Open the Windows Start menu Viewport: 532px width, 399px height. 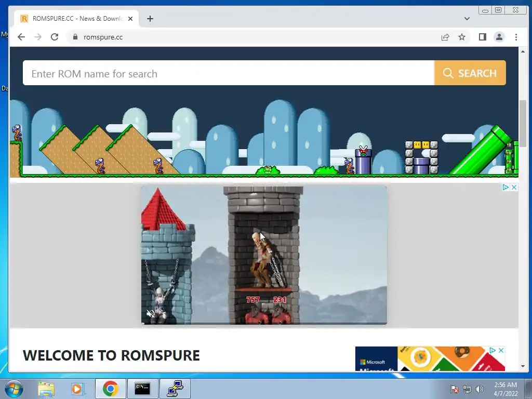[14, 389]
